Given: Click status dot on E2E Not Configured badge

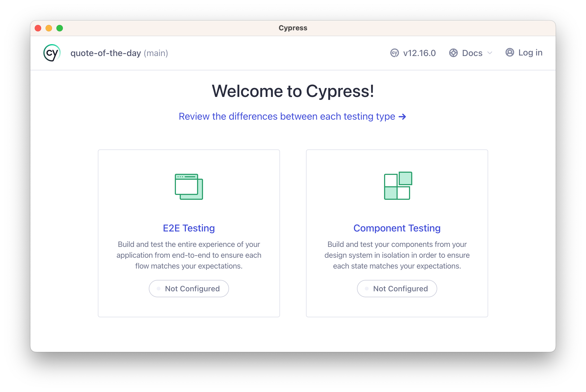Looking at the screenshot, I should click(x=159, y=289).
